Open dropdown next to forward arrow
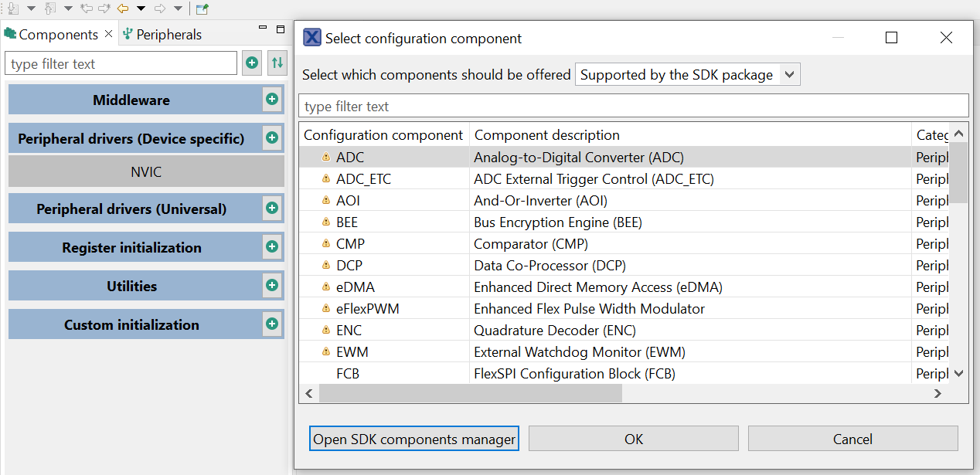This screenshot has height=475, width=980. 179,8
